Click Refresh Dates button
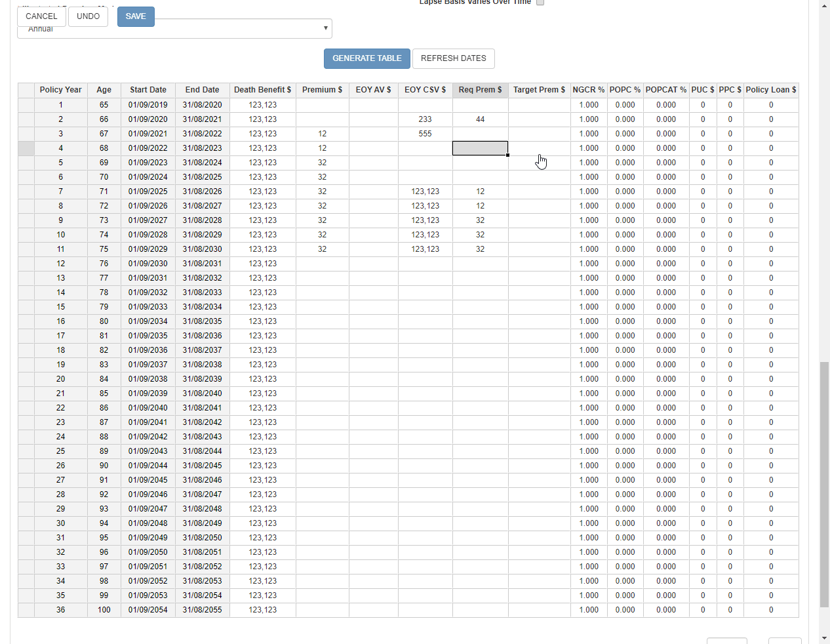Viewport: 830px width, 644px height. 453,58
